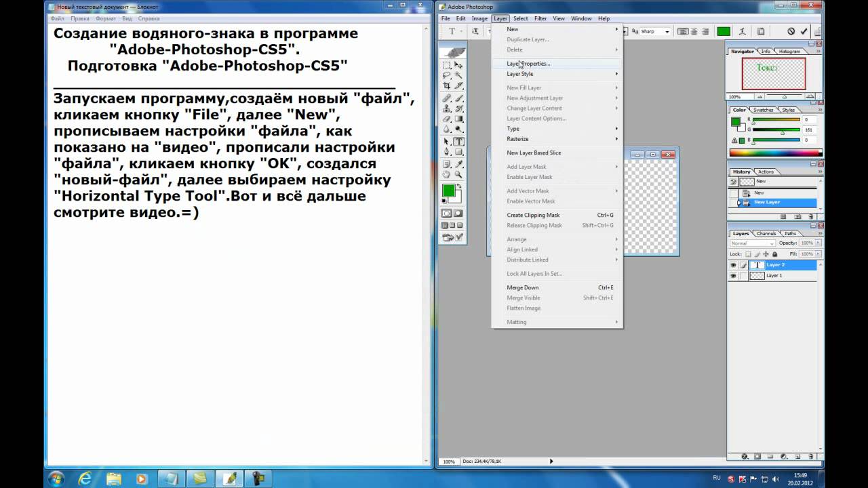Viewport: 868px width, 488px height.
Task: Select the Gradient tool
Action: [x=459, y=119]
